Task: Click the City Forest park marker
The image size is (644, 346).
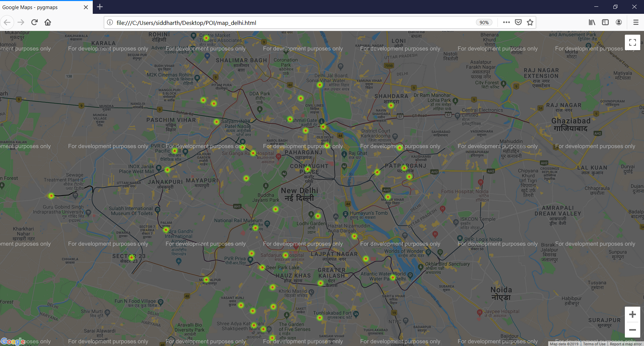Action: click(503, 83)
